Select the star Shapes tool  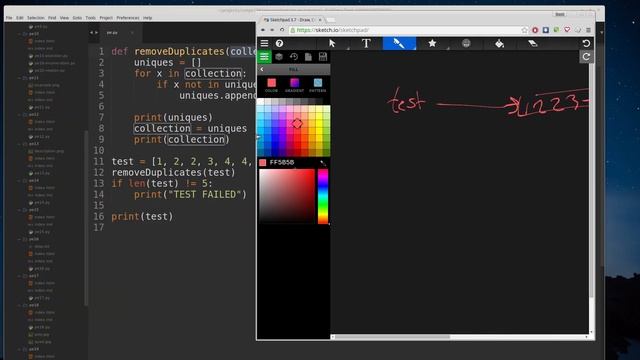coord(432,43)
